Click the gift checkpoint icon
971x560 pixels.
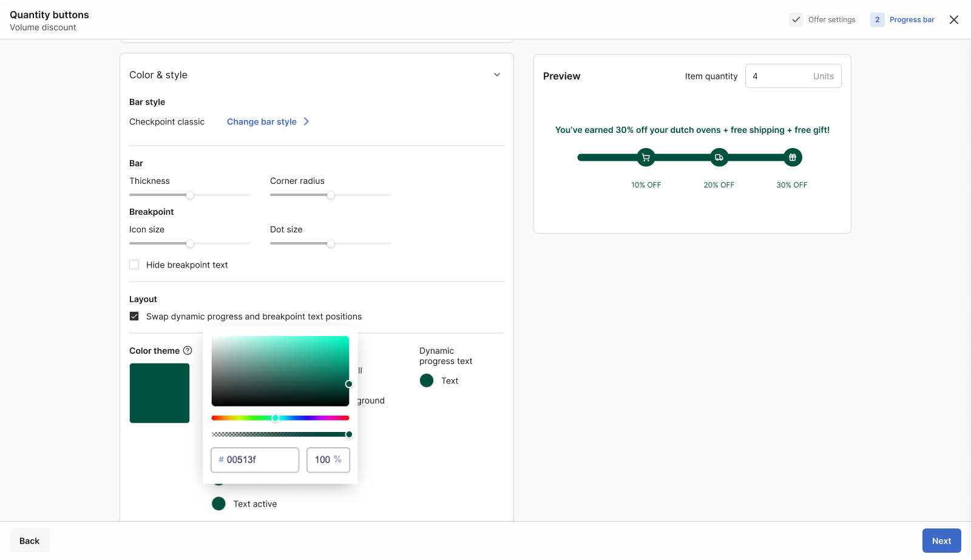[792, 158]
